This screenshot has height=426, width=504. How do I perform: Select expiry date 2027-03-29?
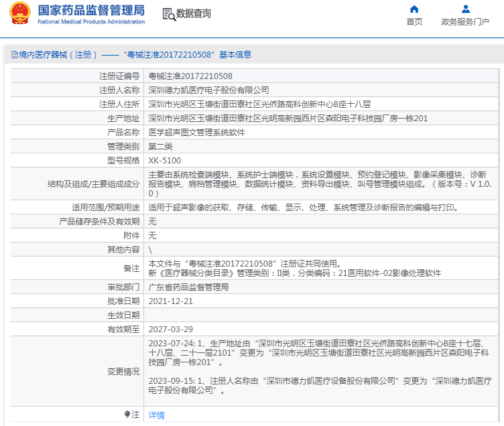point(171,330)
